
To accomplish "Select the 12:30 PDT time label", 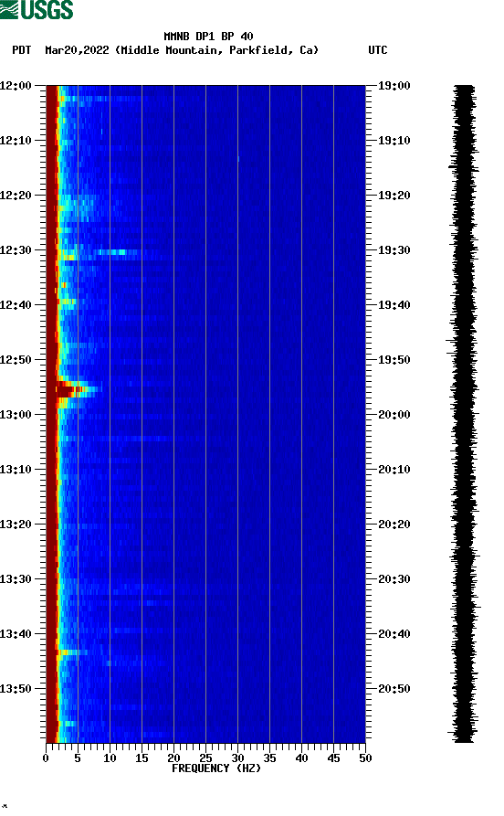I will click(16, 249).
